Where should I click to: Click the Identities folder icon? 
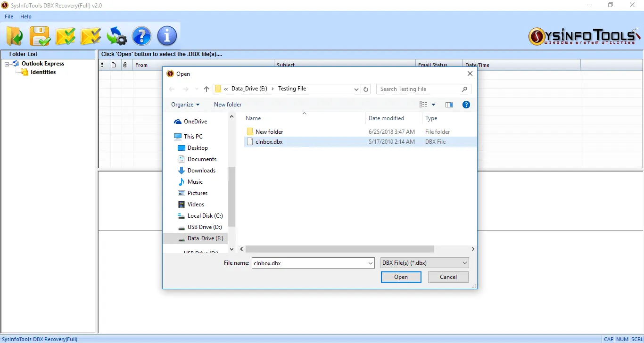pyautogui.click(x=25, y=72)
